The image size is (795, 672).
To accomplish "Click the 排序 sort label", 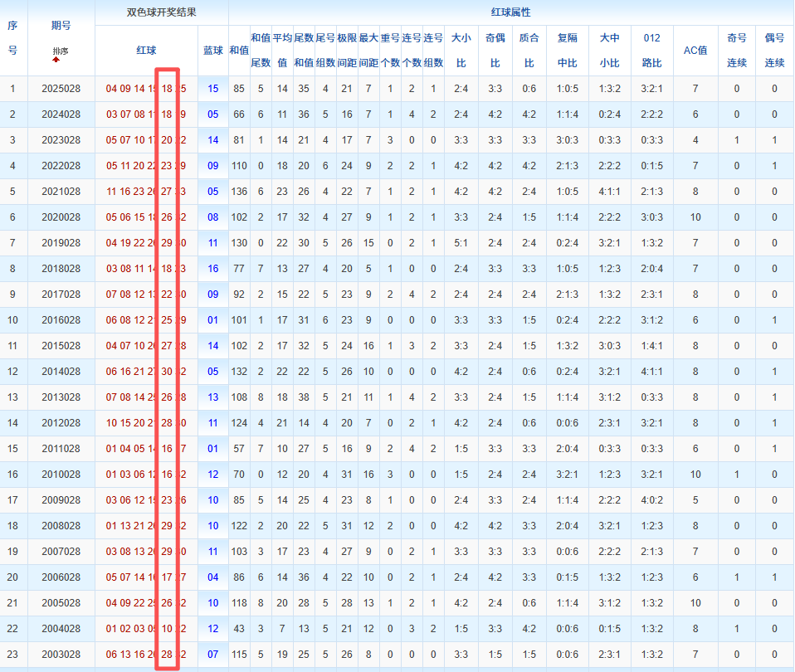I will [61, 51].
